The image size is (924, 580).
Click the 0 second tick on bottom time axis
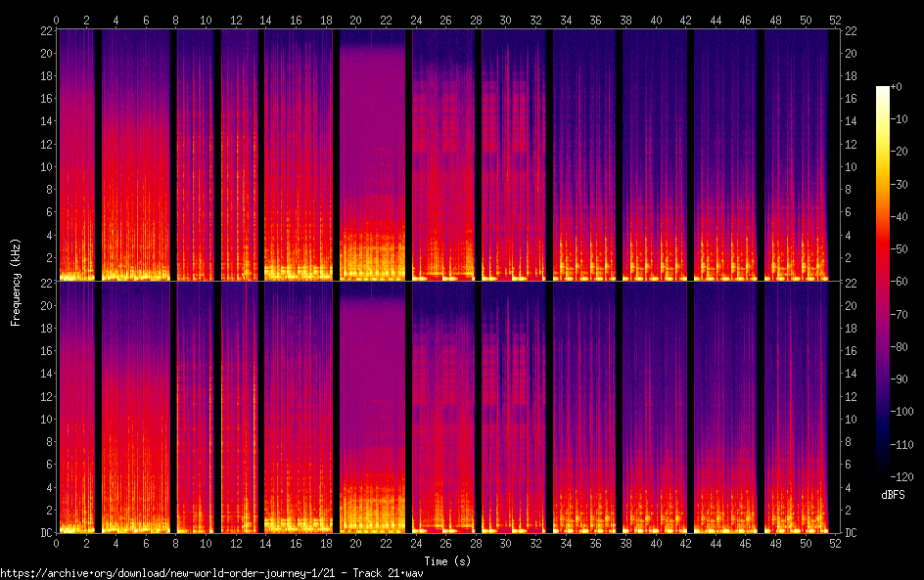coord(57,541)
